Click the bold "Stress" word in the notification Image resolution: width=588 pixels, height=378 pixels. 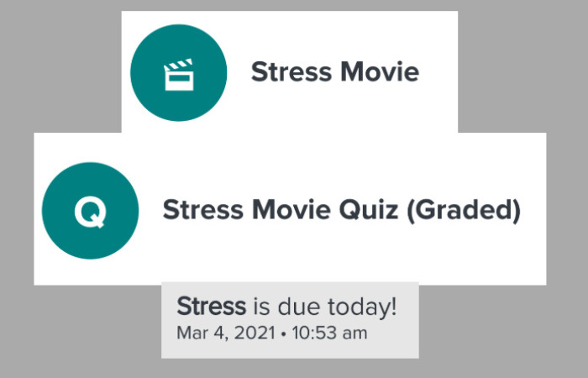pos(211,307)
